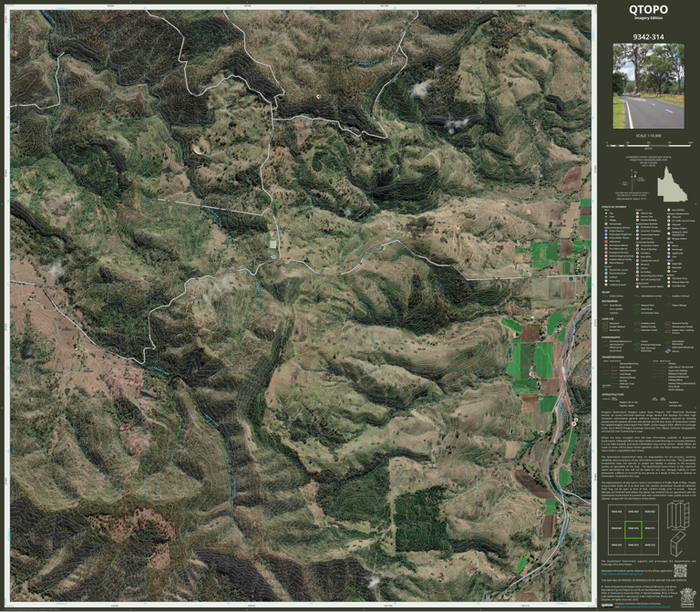Screen dimensions: 700x612
Task: Click the Lookout legend icon
Action: pos(606,277)
